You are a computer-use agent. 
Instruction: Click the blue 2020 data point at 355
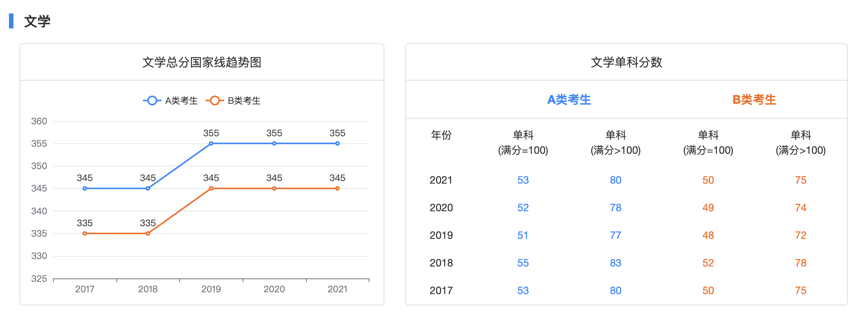[x=274, y=144]
